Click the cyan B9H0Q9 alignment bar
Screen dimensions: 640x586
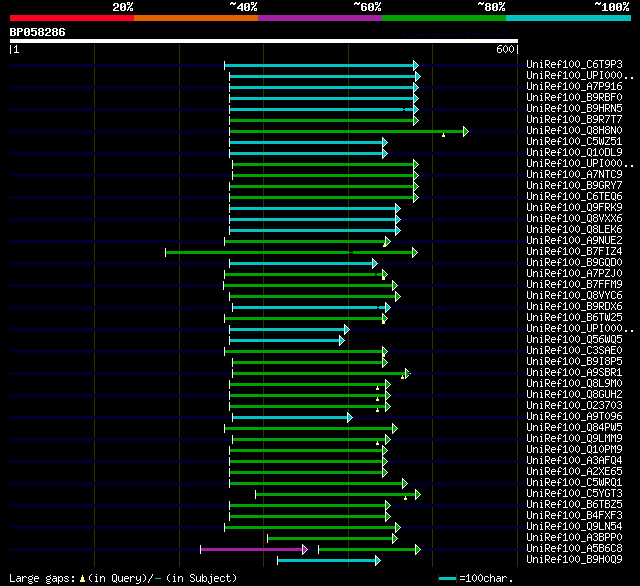click(x=329, y=561)
